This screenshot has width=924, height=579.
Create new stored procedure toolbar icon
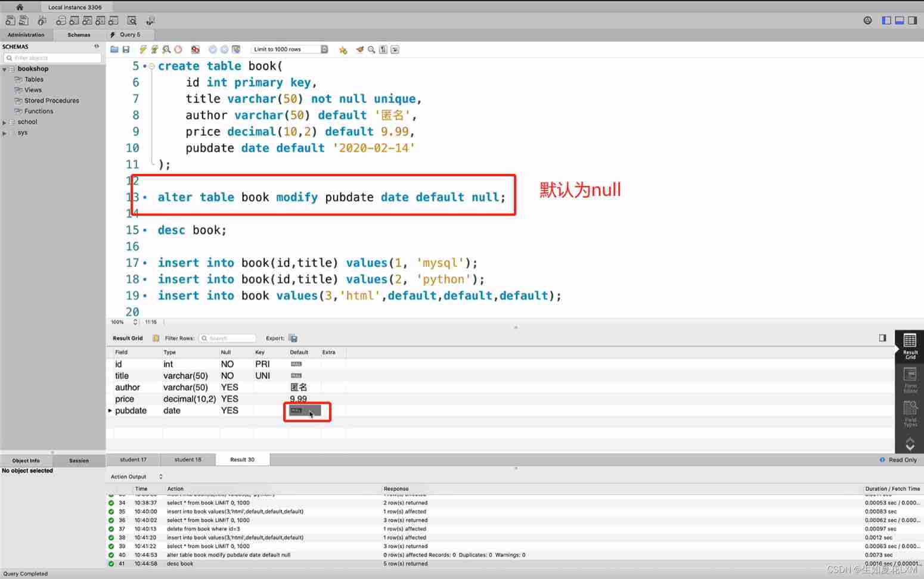(x=100, y=21)
